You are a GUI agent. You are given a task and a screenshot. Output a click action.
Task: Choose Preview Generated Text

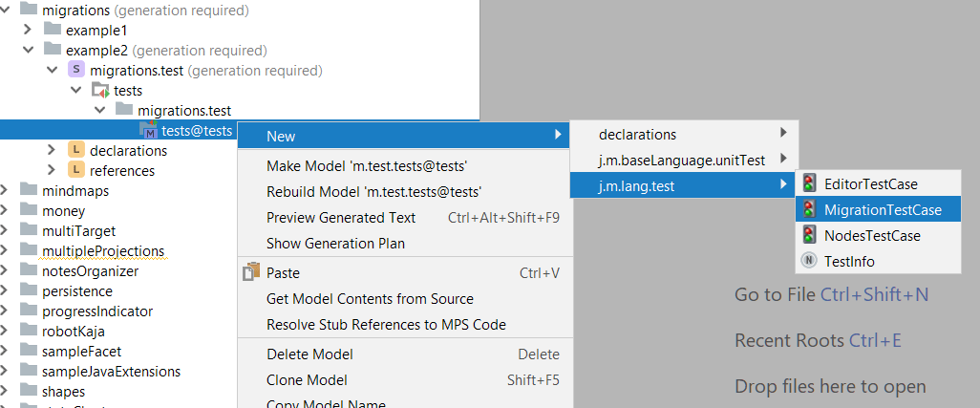tap(341, 218)
